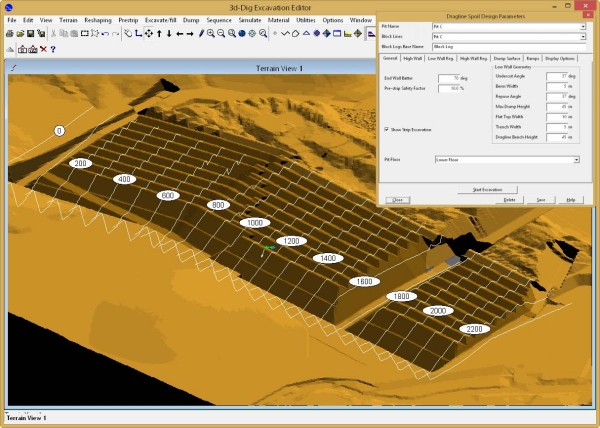The image size is (600, 428).
Task: Expand the Pit Name dropdown
Action: pyautogui.click(x=581, y=26)
